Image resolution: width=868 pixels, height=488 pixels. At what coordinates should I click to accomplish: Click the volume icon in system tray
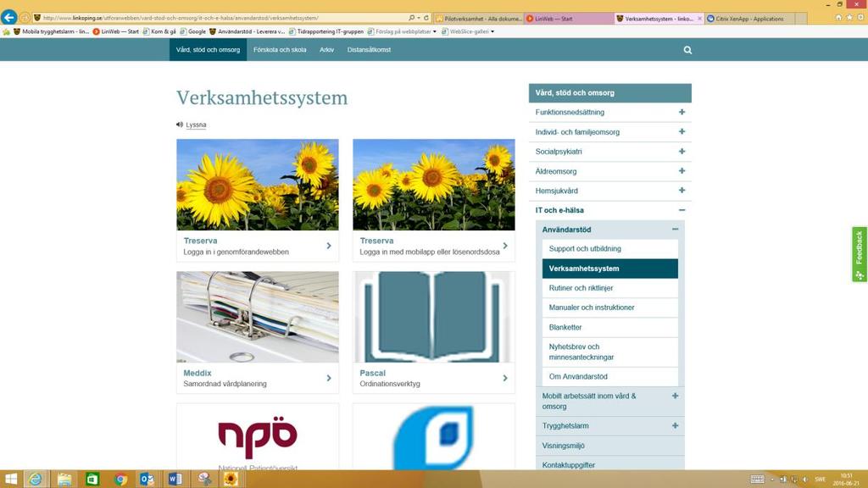pyautogui.click(x=805, y=480)
